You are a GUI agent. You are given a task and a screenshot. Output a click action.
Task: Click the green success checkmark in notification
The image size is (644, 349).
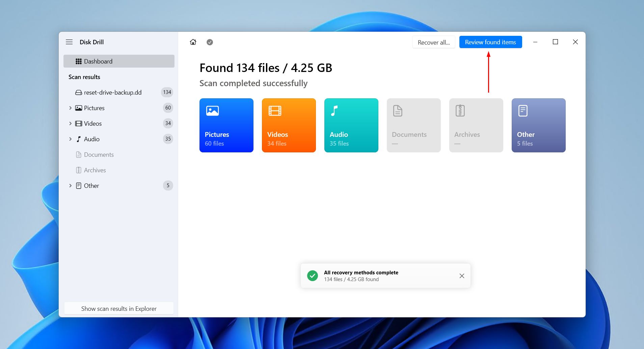(x=313, y=276)
